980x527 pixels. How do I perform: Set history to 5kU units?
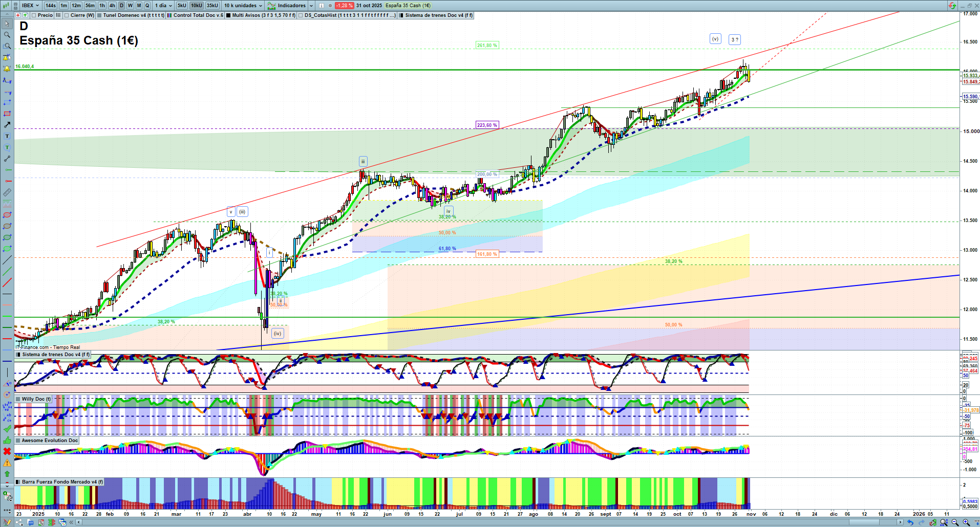[182, 6]
